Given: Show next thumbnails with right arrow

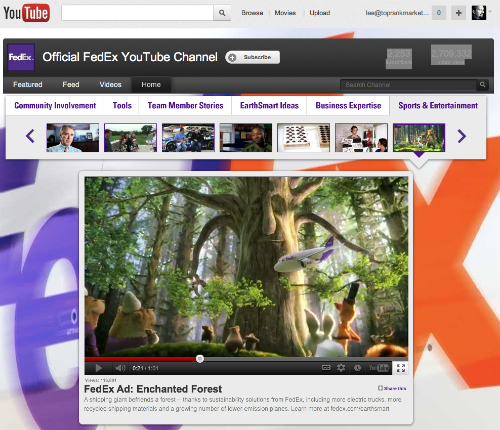Looking at the screenshot, I should [462, 136].
